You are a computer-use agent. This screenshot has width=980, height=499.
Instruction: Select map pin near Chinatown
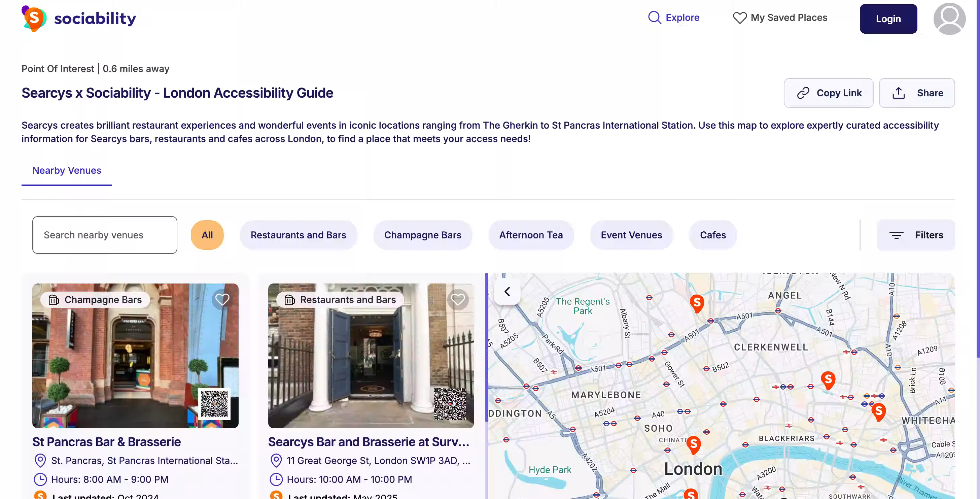[694, 445]
